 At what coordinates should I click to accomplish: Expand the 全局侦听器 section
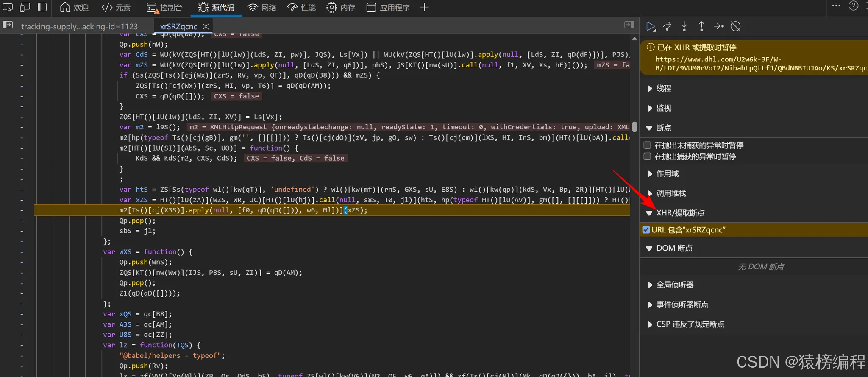coord(675,285)
